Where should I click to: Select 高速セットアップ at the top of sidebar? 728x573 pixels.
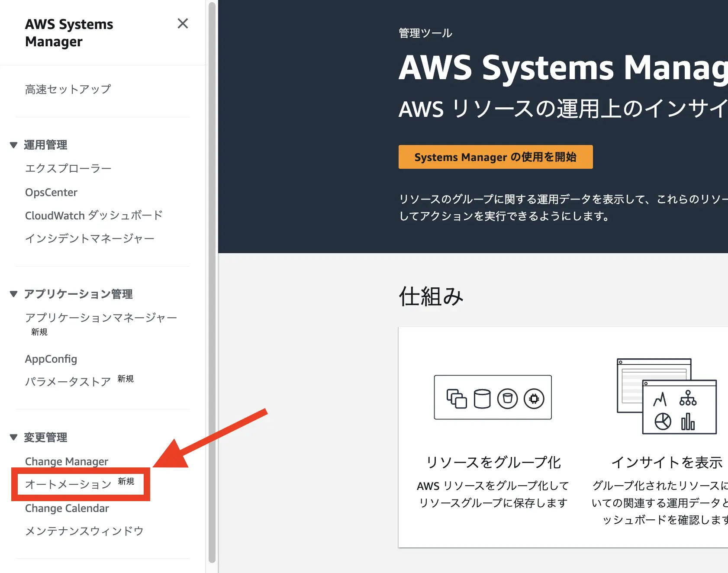[68, 89]
